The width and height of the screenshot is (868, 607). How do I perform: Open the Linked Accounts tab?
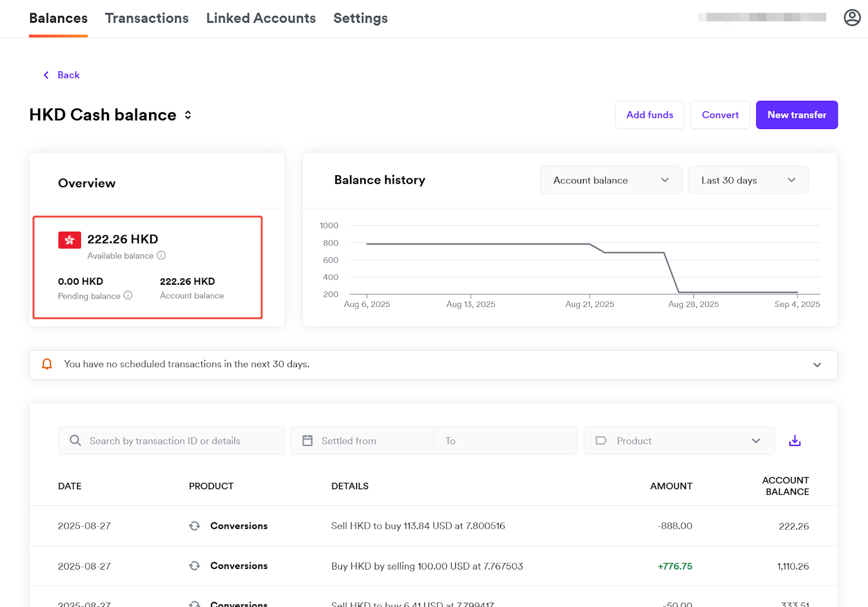pyautogui.click(x=260, y=18)
